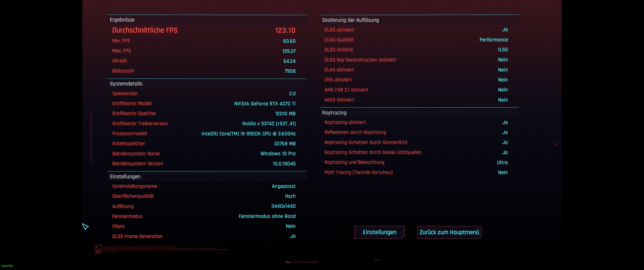Viewport: 644px width, 270px height.
Task: Click the Raytracing aktiviert Ja value
Action: click(505, 122)
